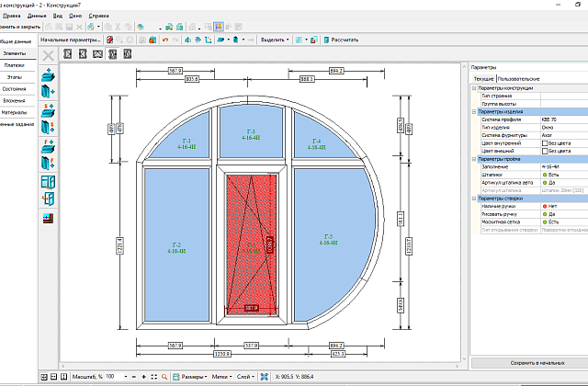The width and height of the screenshot is (588, 386).
Task: Open the Слой dropdown
Action: 245,377
